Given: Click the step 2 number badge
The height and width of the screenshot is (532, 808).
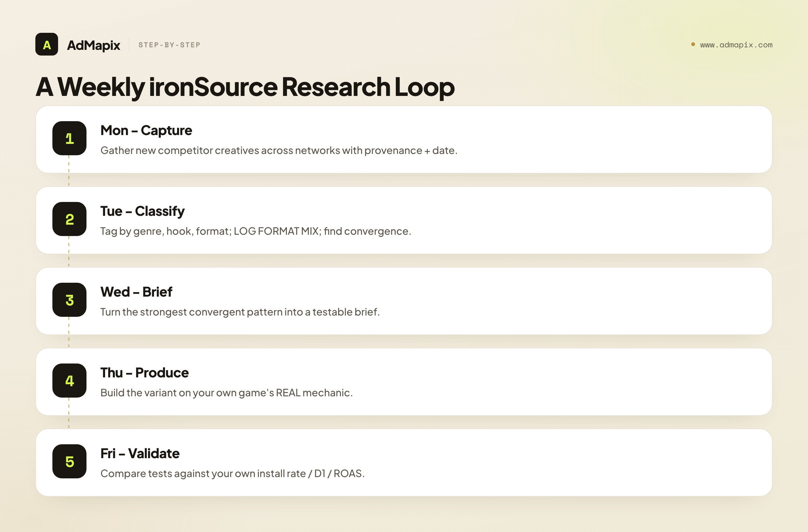Looking at the screenshot, I should (x=69, y=219).
